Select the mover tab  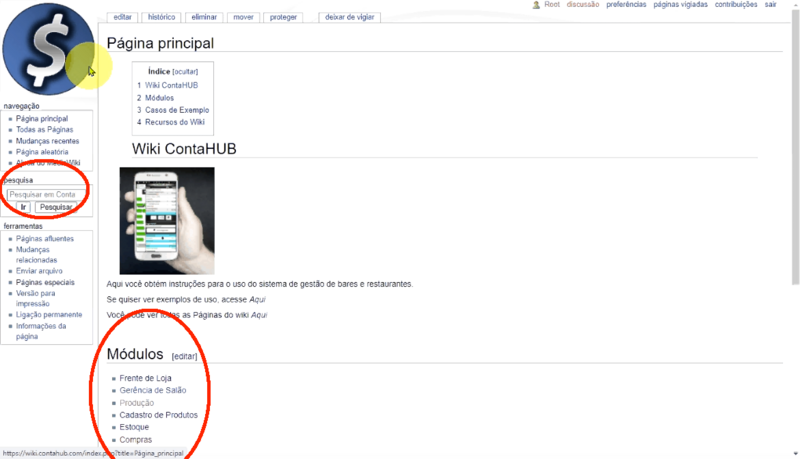pos(243,17)
